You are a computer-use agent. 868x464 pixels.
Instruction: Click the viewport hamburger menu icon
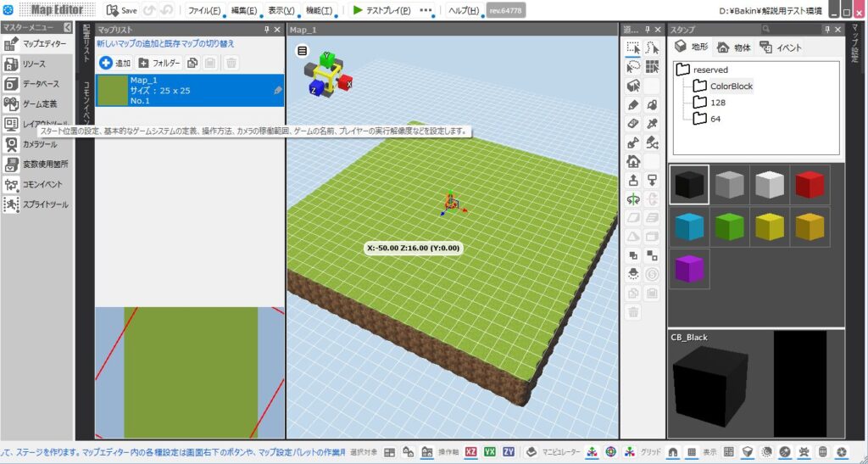point(302,51)
